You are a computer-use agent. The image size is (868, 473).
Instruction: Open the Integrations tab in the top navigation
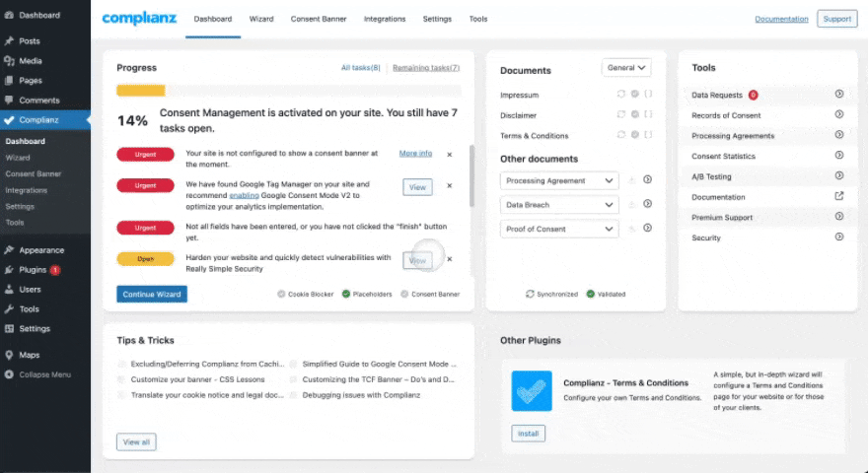385,19
